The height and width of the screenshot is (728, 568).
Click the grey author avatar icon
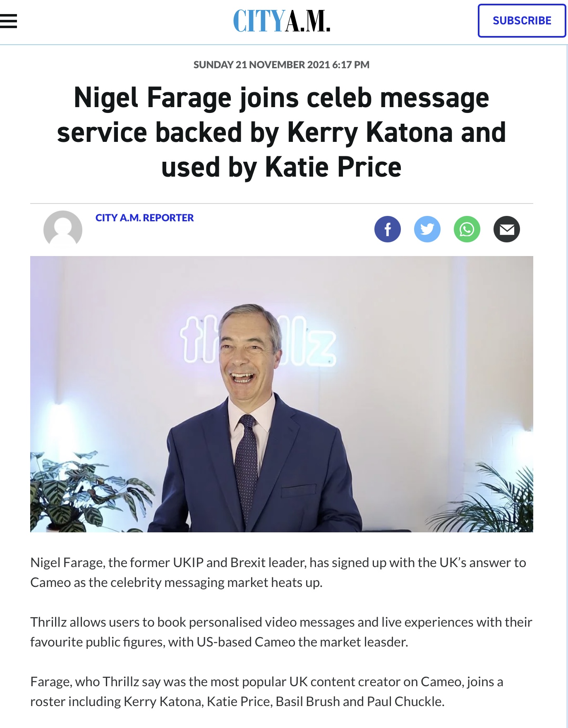pos(63,230)
